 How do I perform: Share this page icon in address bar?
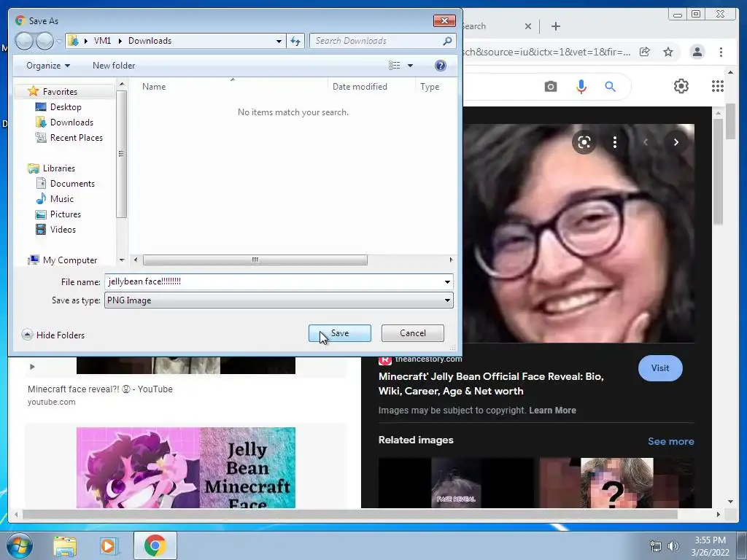(644, 52)
